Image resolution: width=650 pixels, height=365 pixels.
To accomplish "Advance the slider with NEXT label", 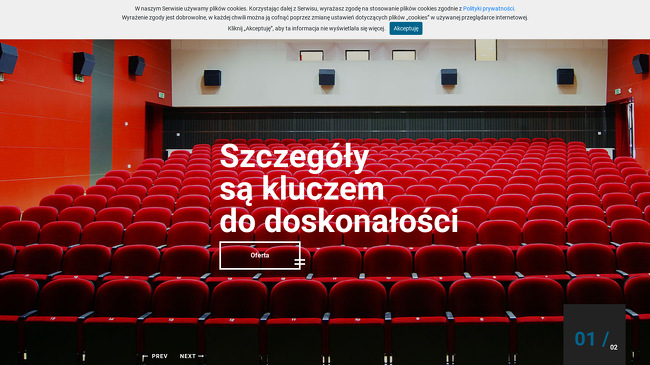I will pyautogui.click(x=187, y=356).
